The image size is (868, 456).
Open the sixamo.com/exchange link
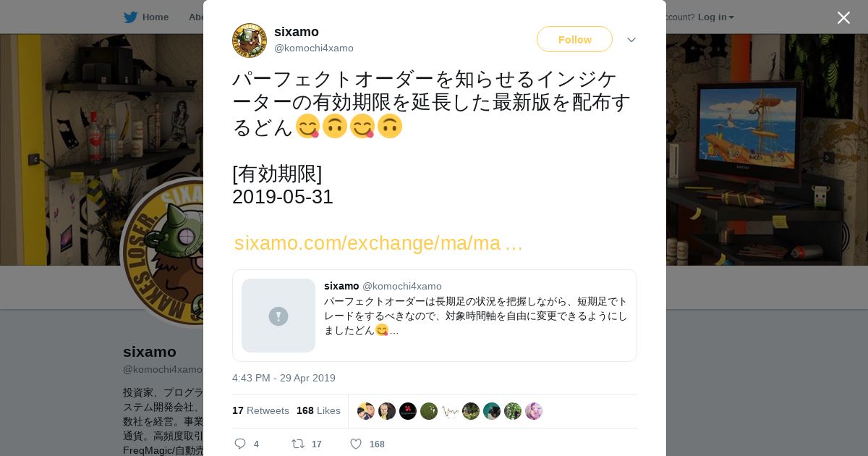click(x=378, y=243)
